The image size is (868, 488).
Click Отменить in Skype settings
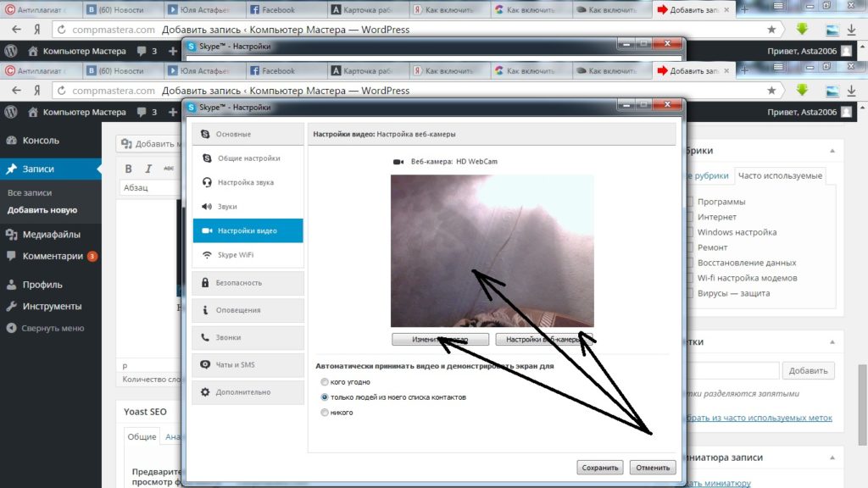[x=653, y=468]
